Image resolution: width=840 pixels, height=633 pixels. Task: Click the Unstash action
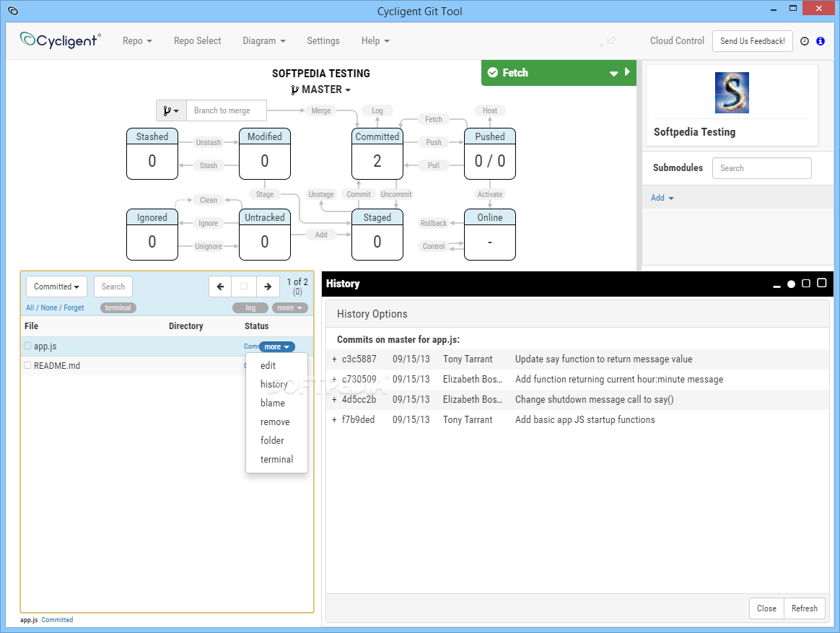click(x=209, y=142)
